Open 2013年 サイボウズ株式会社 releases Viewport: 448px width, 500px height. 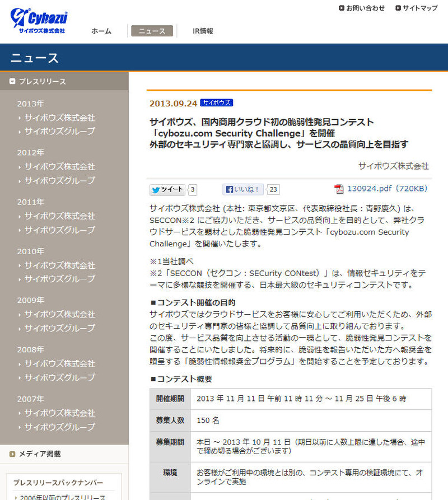pos(59,118)
